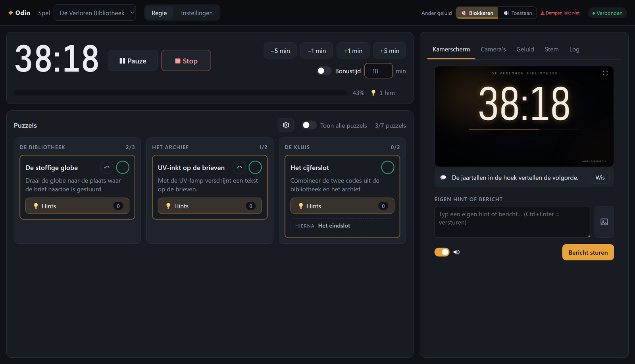Viewport: 635px width, 364px height.
Task: Click the speech bubble icon beside sent hint
Action: (x=443, y=177)
